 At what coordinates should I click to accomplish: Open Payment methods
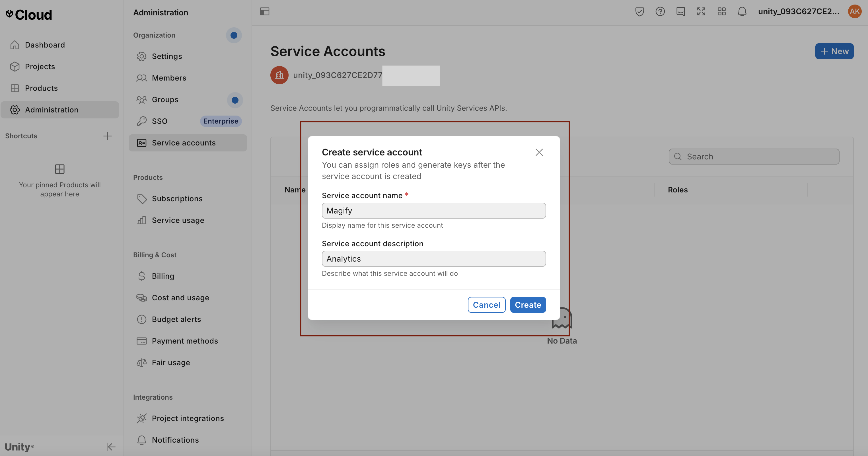[188, 341]
